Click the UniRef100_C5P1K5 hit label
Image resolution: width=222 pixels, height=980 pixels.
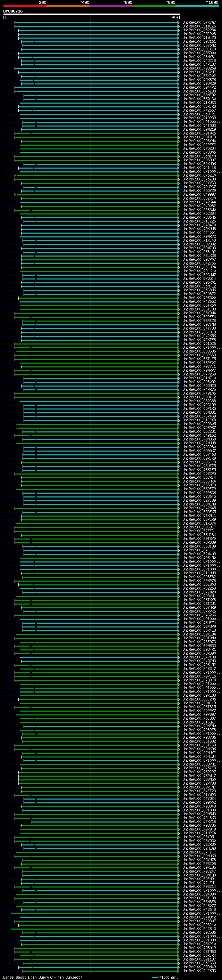point(199,408)
